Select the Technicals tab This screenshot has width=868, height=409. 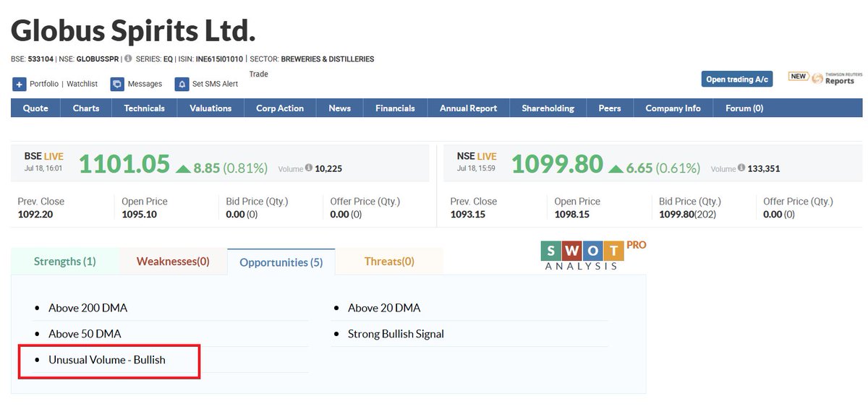144,108
